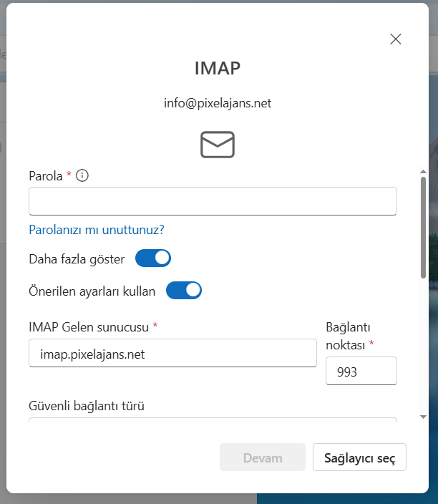Image resolution: width=438 pixels, height=504 pixels.
Task: Click the Güvenli bağlantı türü label
Action: click(x=87, y=406)
